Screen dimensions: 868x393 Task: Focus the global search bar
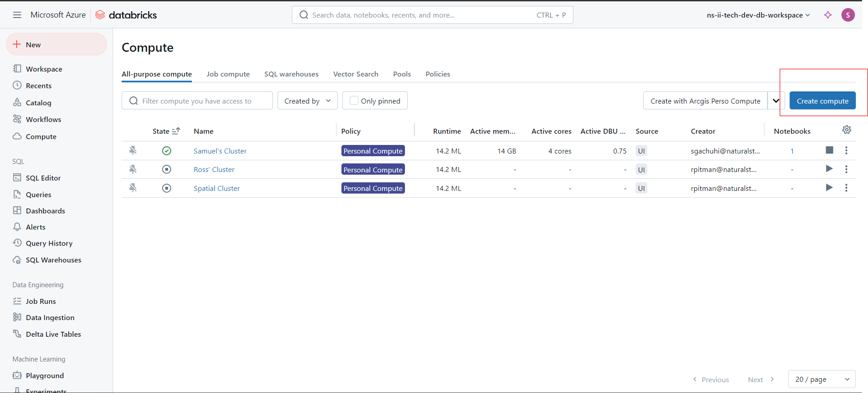(x=432, y=15)
